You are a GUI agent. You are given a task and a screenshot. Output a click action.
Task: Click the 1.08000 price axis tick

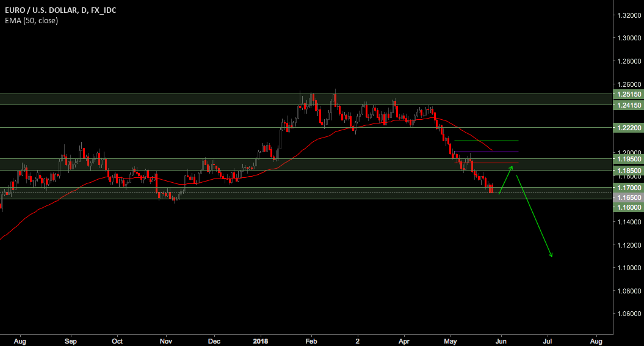coord(629,291)
